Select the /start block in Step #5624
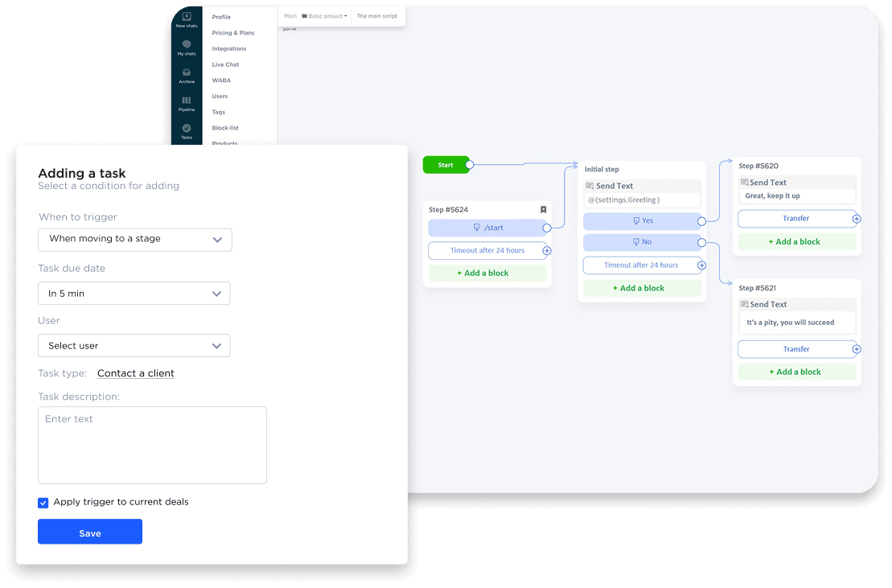892x588 pixels. coord(487,228)
